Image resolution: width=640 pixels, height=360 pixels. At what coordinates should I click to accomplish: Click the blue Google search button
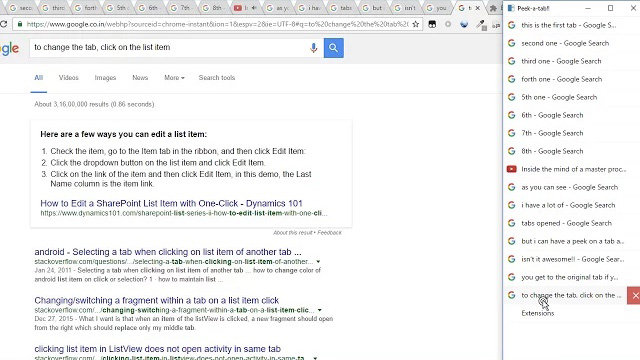coord(333,48)
